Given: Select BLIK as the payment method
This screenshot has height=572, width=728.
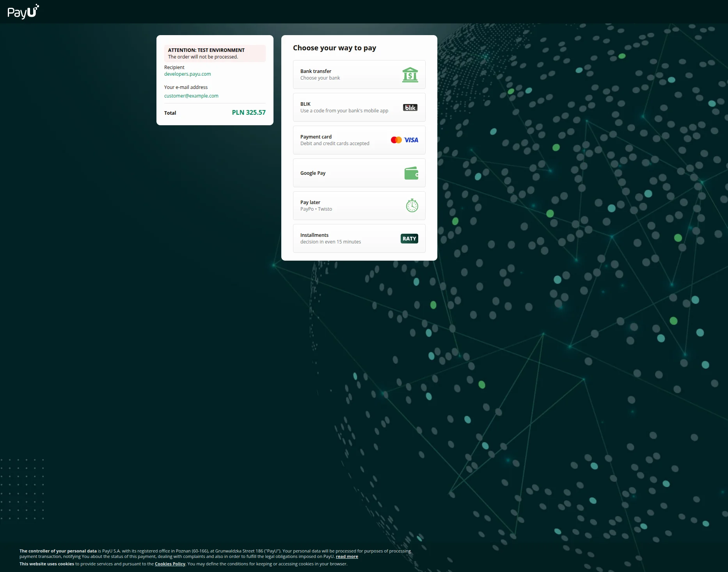Looking at the screenshot, I should (x=359, y=107).
